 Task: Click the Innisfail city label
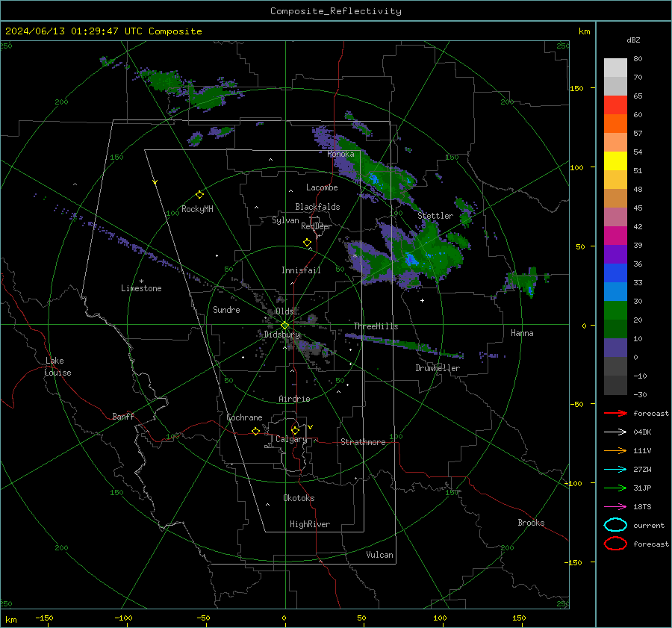pos(301,270)
